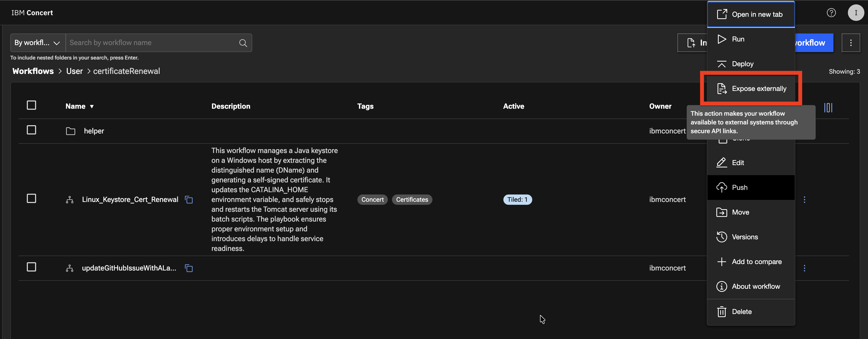Go to User breadcrumb link
The height and width of the screenshot is (339, 868).
(74, 71)
